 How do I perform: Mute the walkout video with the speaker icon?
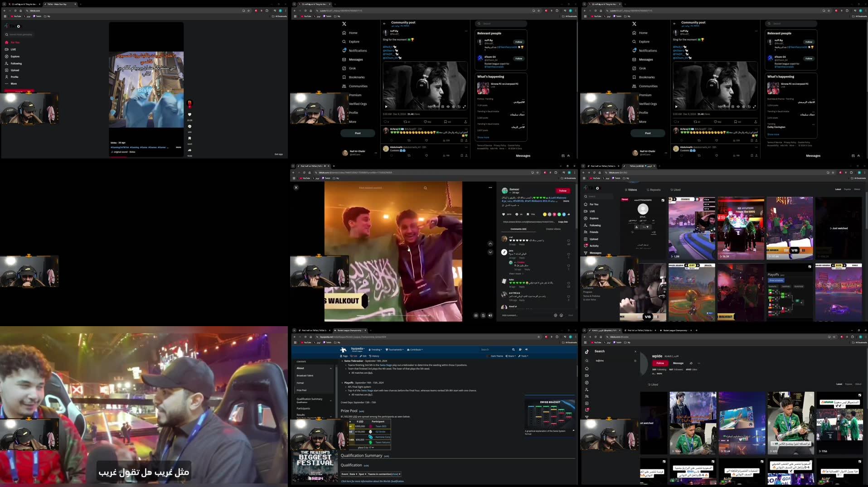490,315
